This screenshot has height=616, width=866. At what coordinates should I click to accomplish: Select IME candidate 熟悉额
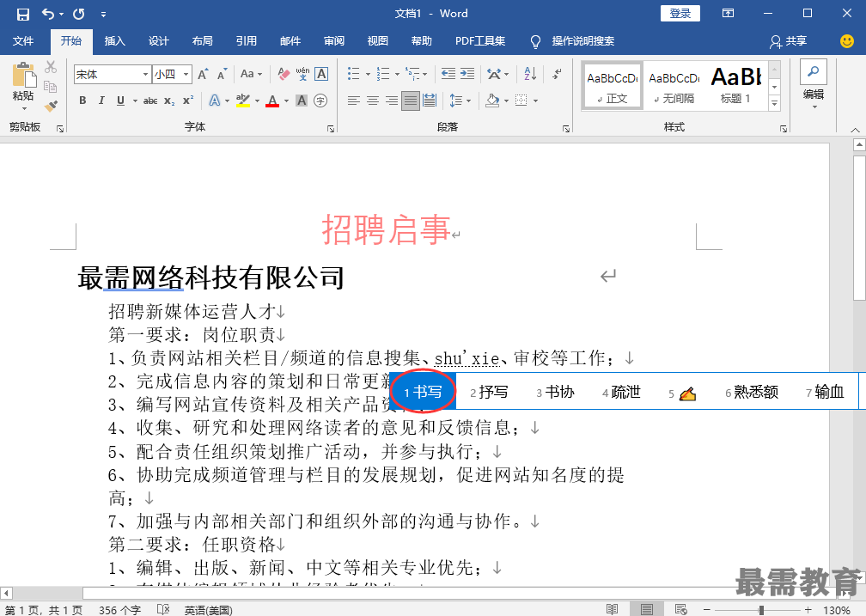pyautogui.click(x=752, y=392)
